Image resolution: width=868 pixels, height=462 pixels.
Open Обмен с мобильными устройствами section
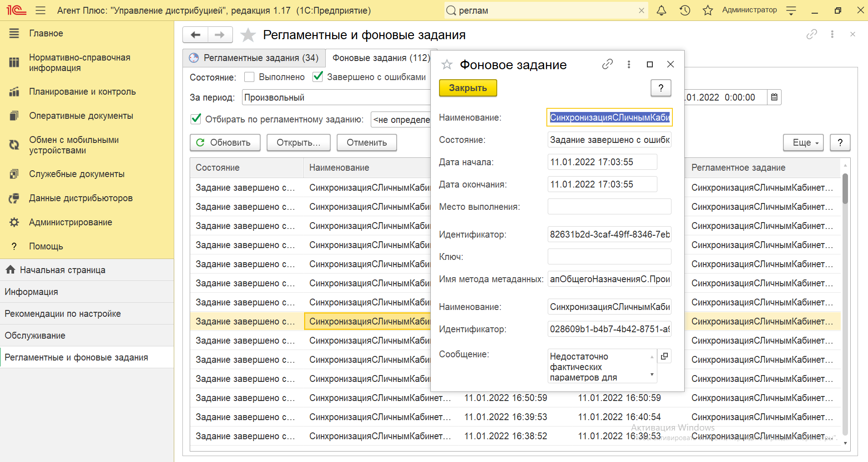[87, 145]
